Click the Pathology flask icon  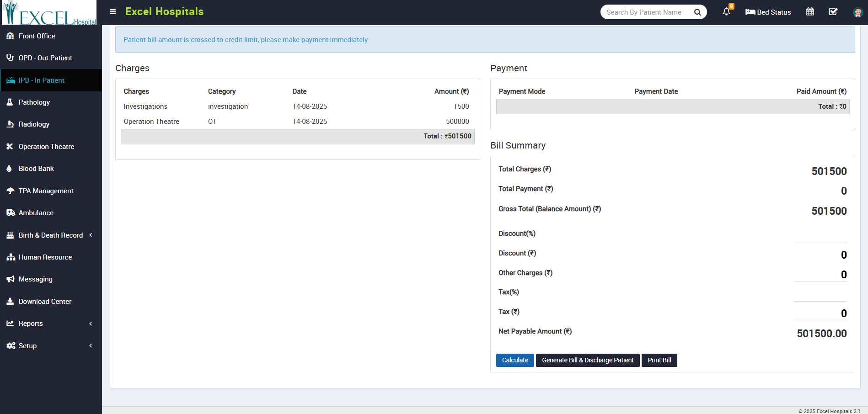click(10, 102)
